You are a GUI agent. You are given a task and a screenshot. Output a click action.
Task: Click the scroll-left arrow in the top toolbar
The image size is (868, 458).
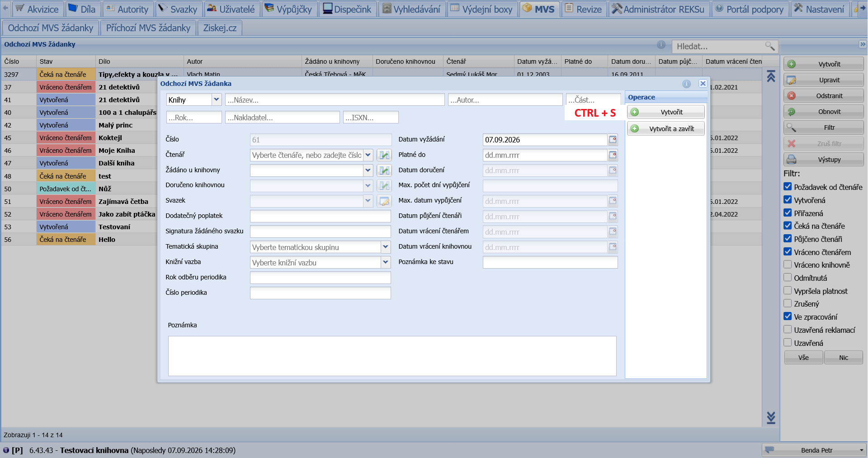(5, 9)
